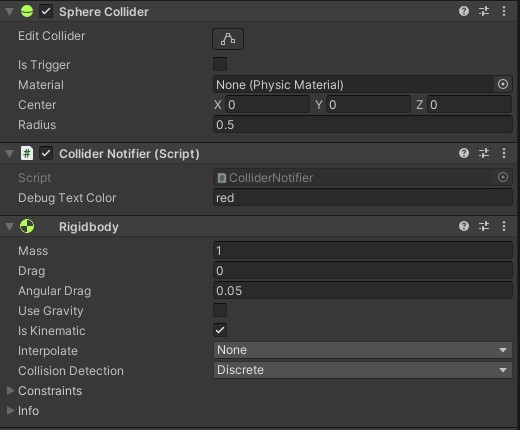The width and height of the screenshot is (520, 430).
Task: Click the Debug Text Color field
Action: tap(363, 198)
